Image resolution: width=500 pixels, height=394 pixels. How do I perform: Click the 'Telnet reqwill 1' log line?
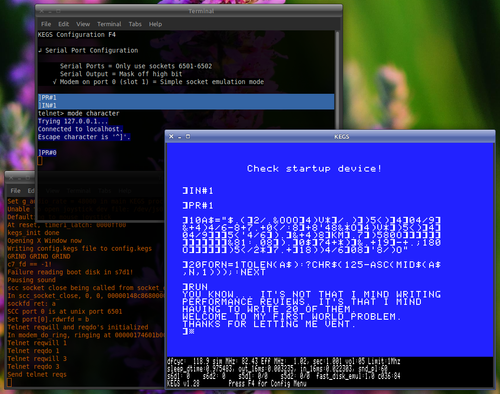pyautogui.click(x=37, y=343)
